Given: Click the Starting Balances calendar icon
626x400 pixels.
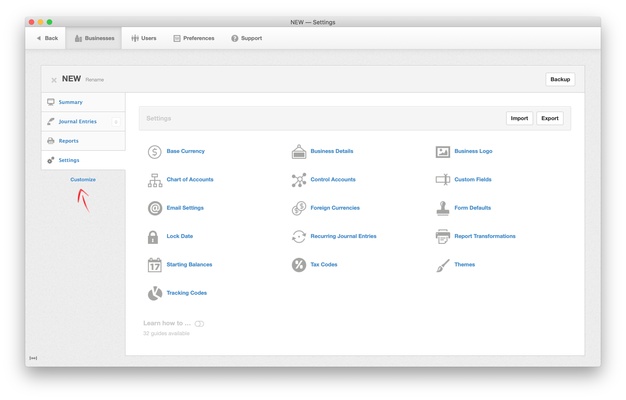Looking at the screenshot, I should [x=155, y=265].
